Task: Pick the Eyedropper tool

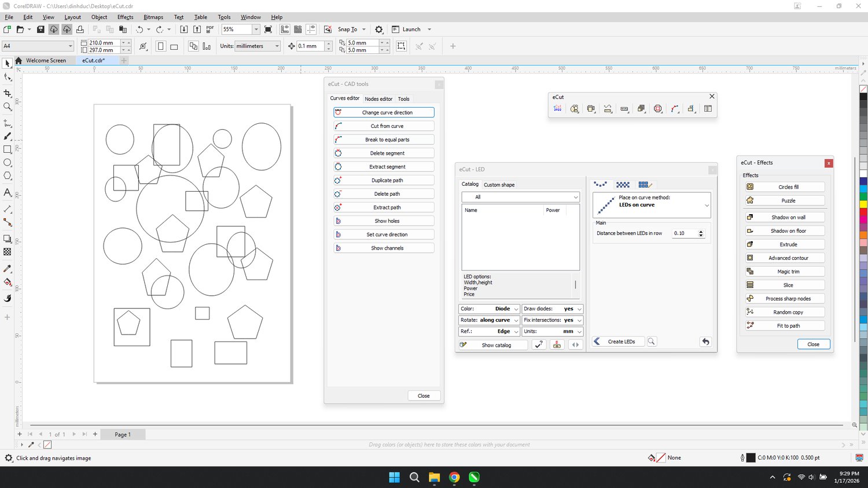Action: coord(8,269)
